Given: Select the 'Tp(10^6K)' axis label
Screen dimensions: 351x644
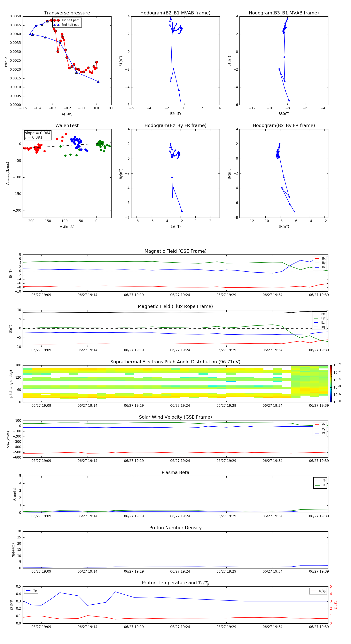Looking at the screenshot, I should [11, 605].
